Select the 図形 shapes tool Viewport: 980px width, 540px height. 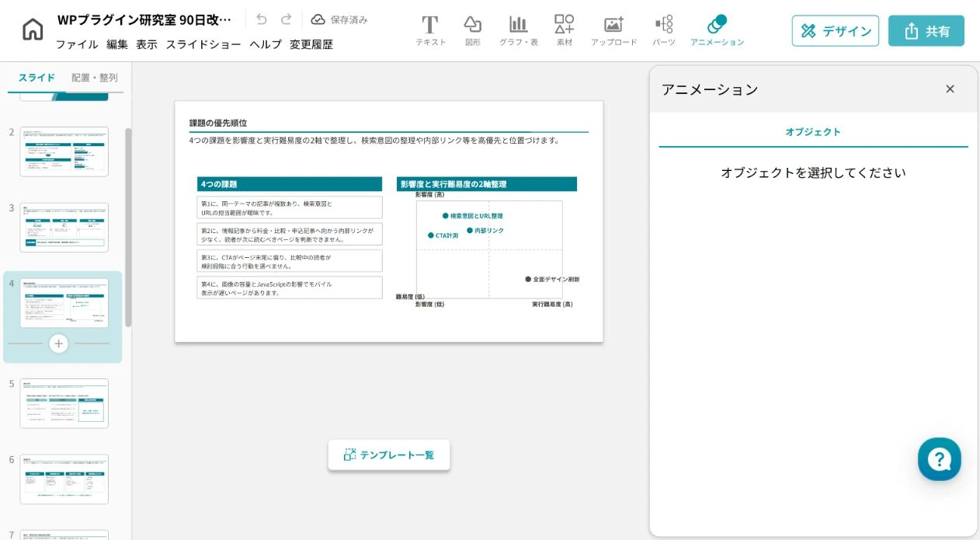coord(473,30)
